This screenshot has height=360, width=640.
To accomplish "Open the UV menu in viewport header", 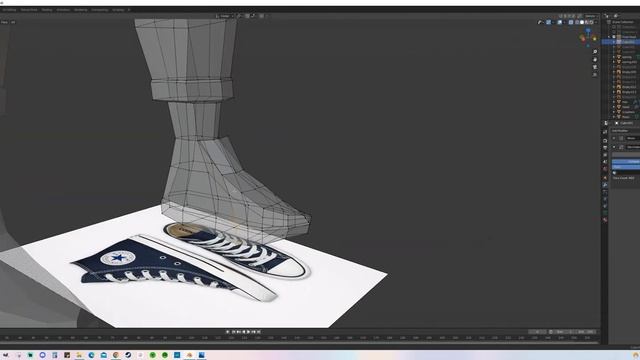I will point(13,22).
